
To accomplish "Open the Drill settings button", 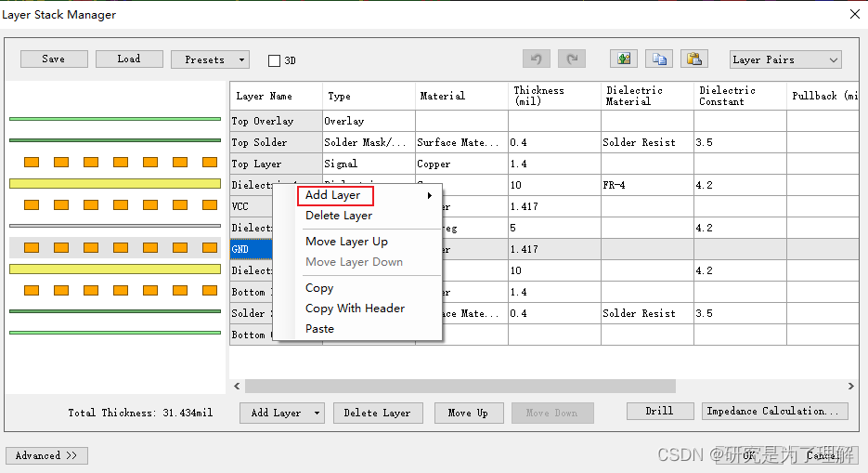I will [660, 411].
